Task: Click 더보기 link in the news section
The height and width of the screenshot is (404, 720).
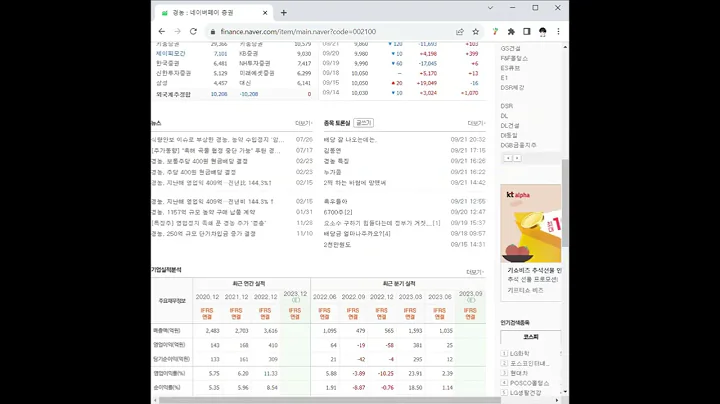Action: tap(304, 123)
